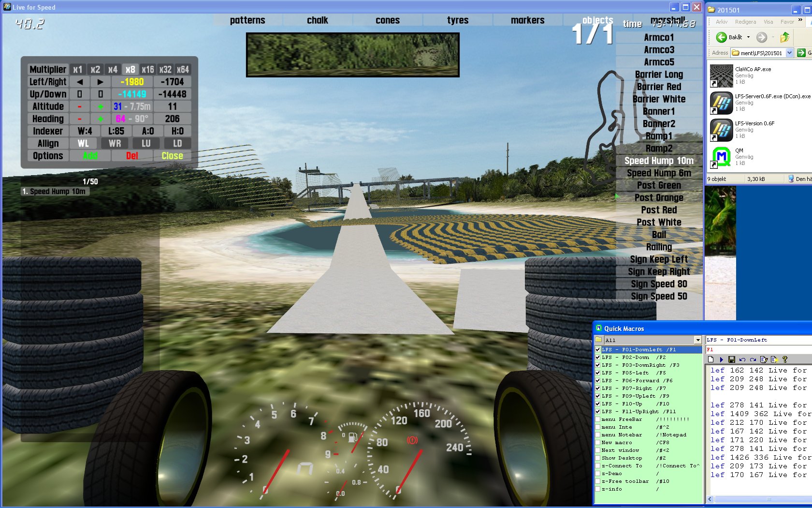Open Quick Macros help question mark

785,359
